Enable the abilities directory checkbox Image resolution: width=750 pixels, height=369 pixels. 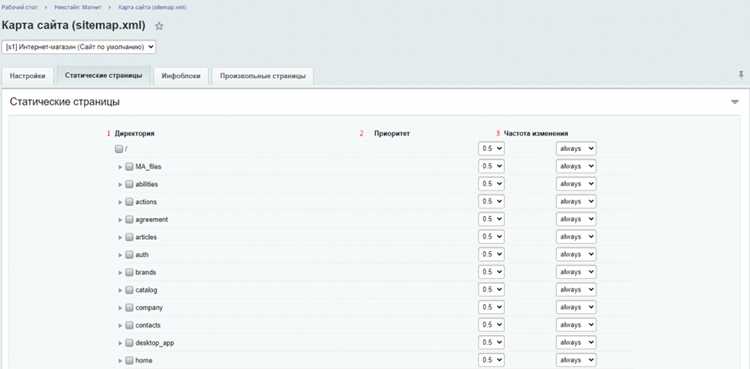click(x=129, y=184)
